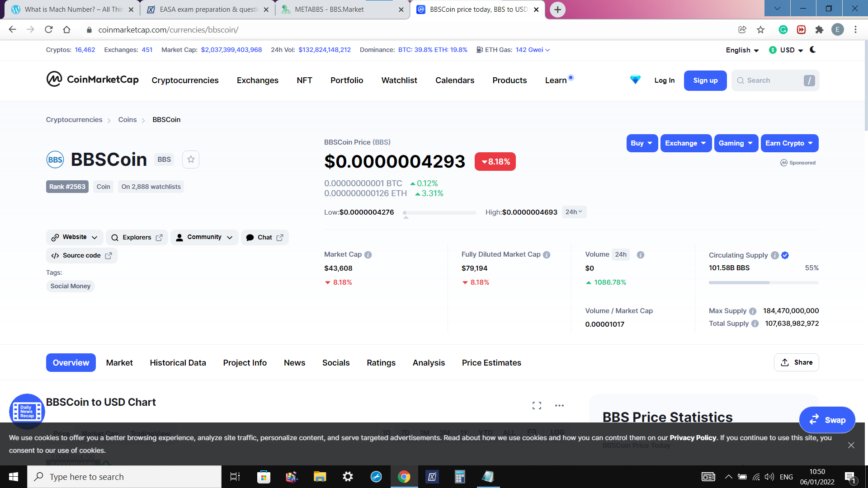Open Source code external link

pos(81,255)
